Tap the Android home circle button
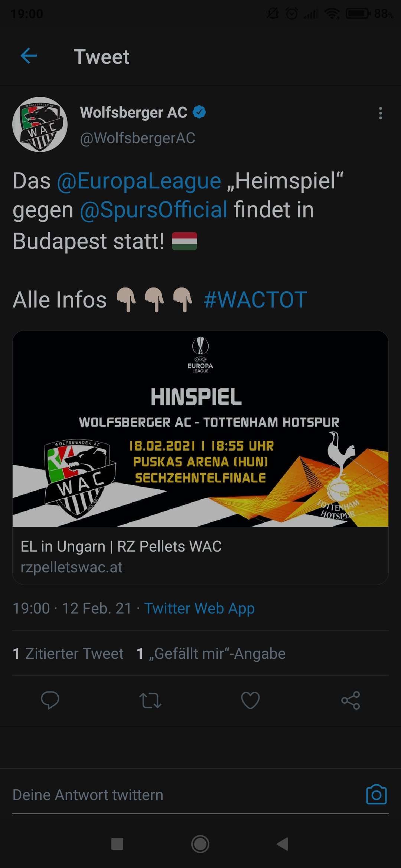 [x=200, y=844]
